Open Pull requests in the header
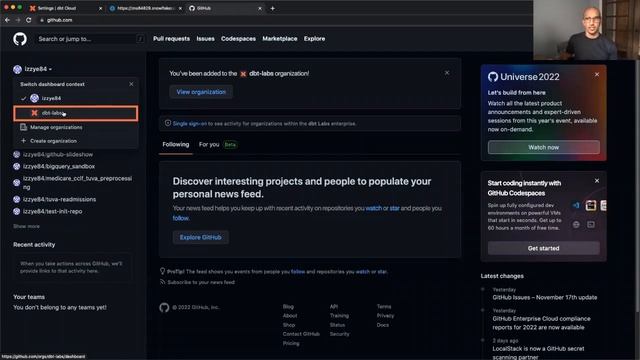 (x=171, y=39)
